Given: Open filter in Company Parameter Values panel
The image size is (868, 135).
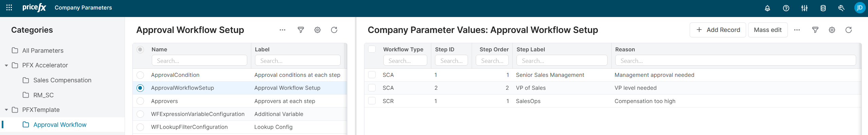Looking at the screenshot, I should coord(815,30).
